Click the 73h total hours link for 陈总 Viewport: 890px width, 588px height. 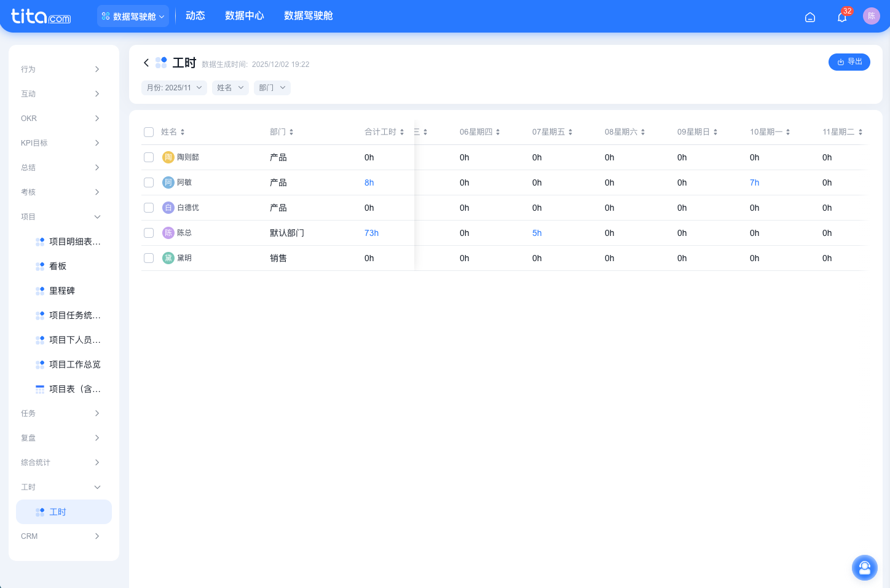371,233
